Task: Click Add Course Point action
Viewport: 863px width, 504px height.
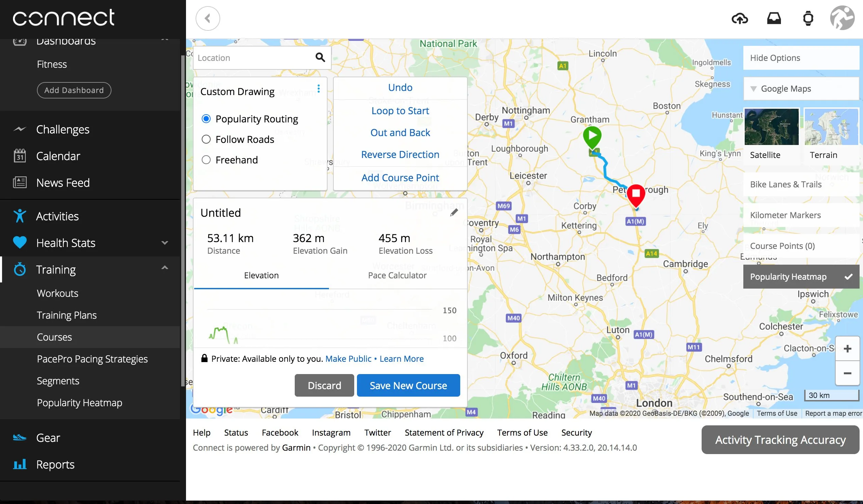Action: click(x=400, y=178)
